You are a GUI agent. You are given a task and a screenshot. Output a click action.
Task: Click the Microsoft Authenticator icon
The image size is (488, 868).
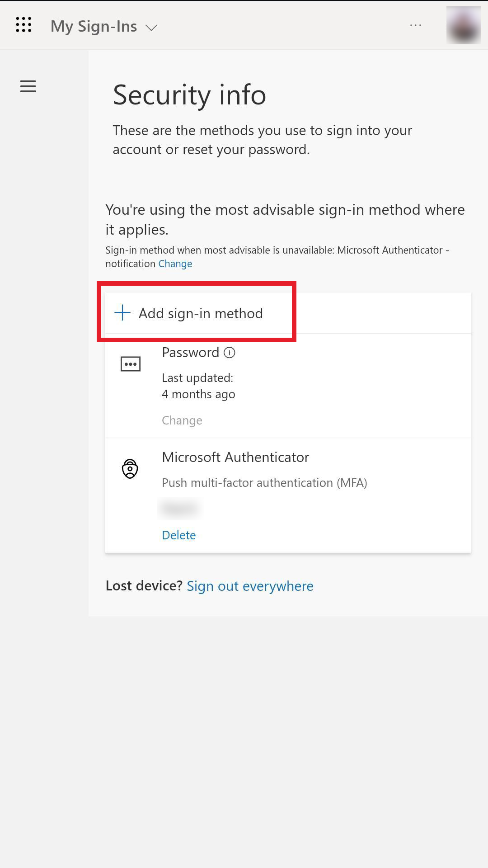click(130, 469)
